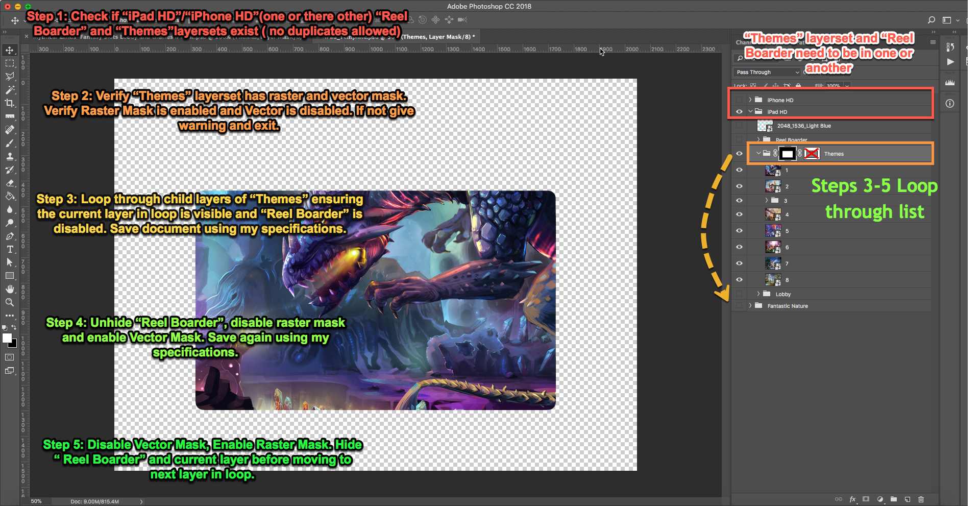This screenshot has height=506, width=980.
Task: Select layer 2 thumbnail
Action: click(x=773, y=186)
